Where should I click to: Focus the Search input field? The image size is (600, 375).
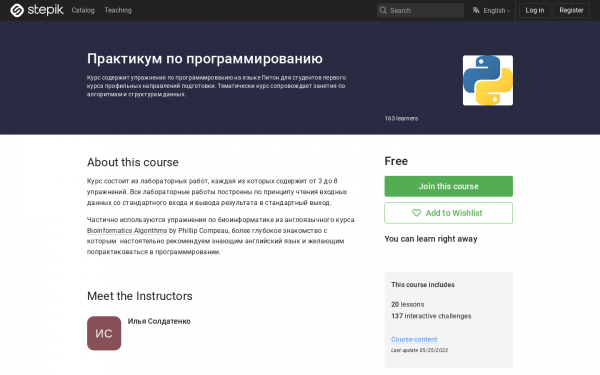click(x=420, y=10)
